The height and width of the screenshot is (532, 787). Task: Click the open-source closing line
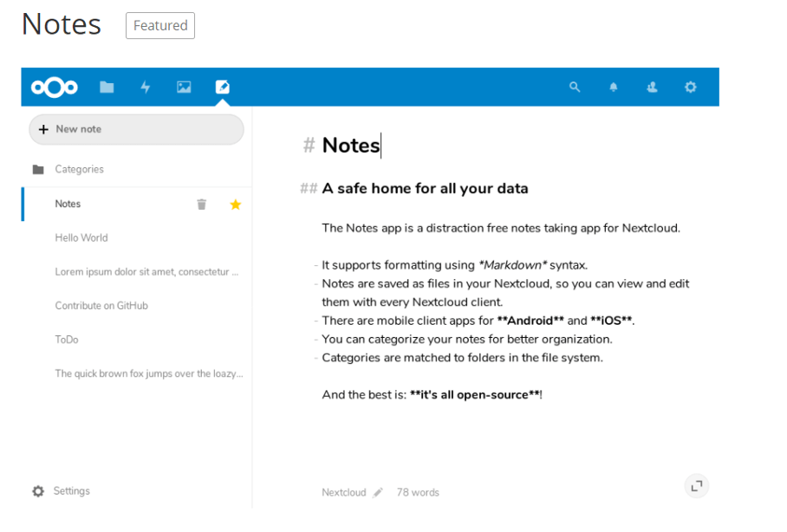tap(433, 395)
